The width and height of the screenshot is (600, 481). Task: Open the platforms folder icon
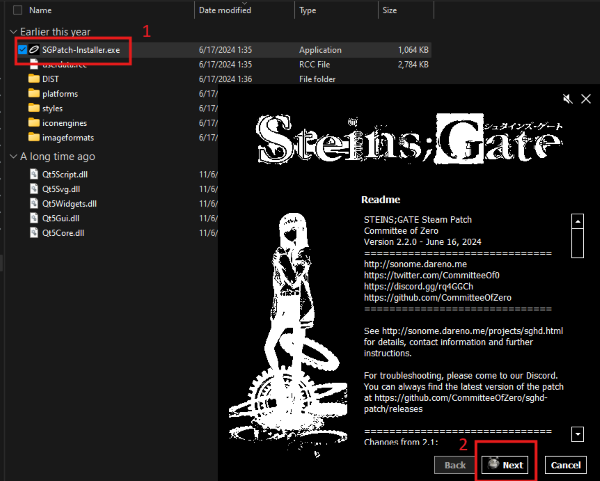[34, 93]
